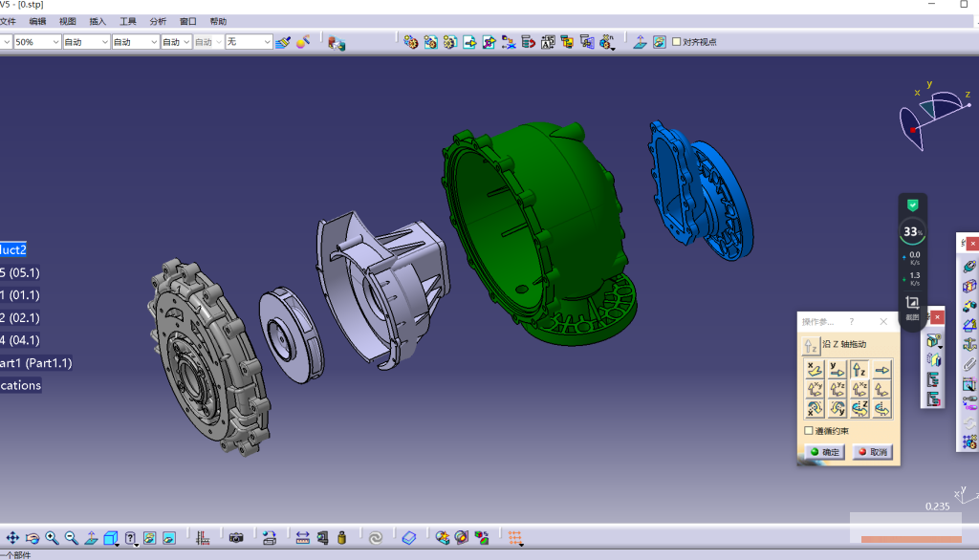Image resolution: width=979 pixels, height=560 pixels.
Task: Open the 分析 menu
Action: [158, 21]
